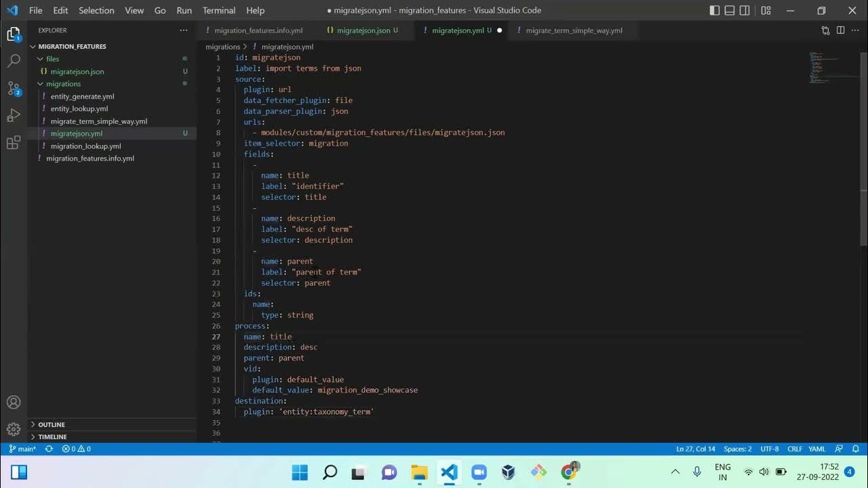Expand the OUTLINE section

(x=112, y=425)
